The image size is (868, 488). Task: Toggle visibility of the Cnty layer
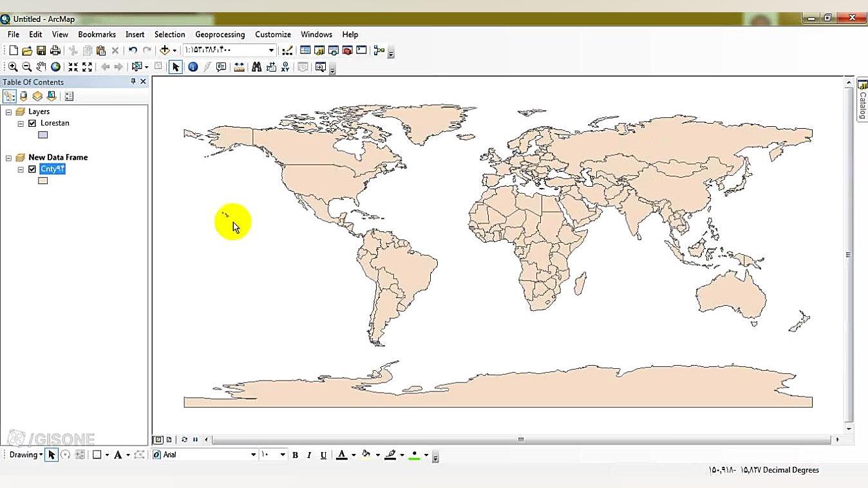coord(32,169)
